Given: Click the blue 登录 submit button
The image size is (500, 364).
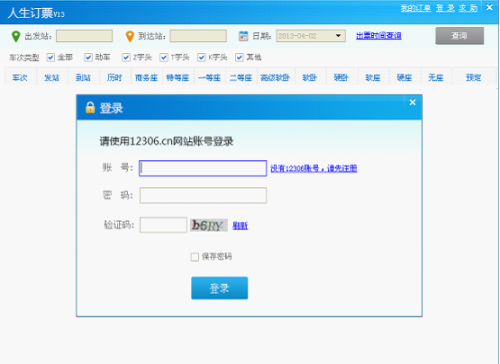Looking at the screenshot, I should point(220,288).
